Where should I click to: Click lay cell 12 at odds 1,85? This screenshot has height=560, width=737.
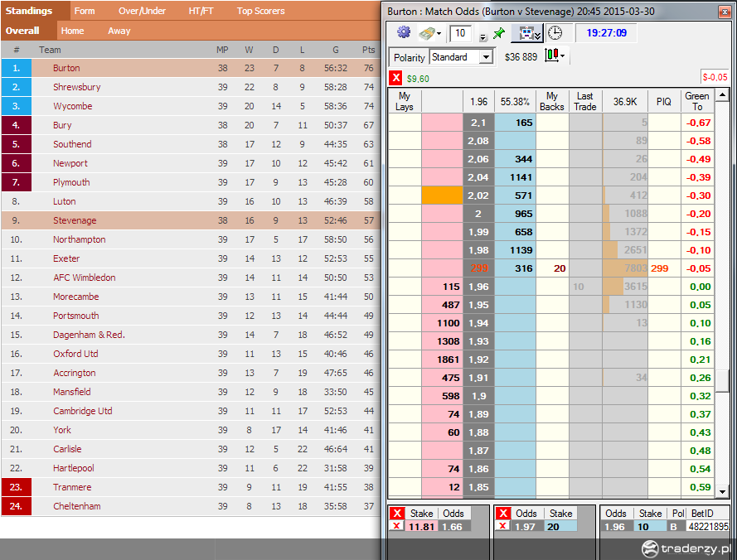click(x=442, y=487)
